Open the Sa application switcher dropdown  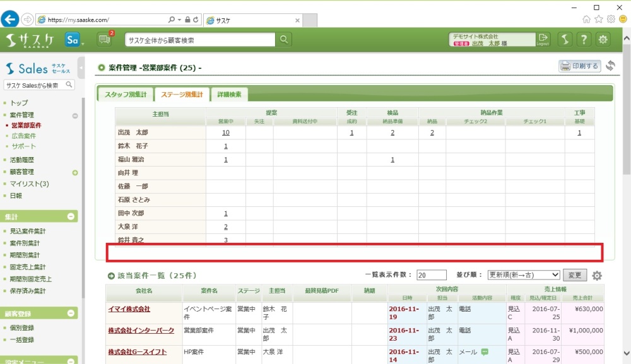click(x=74, y=40)
